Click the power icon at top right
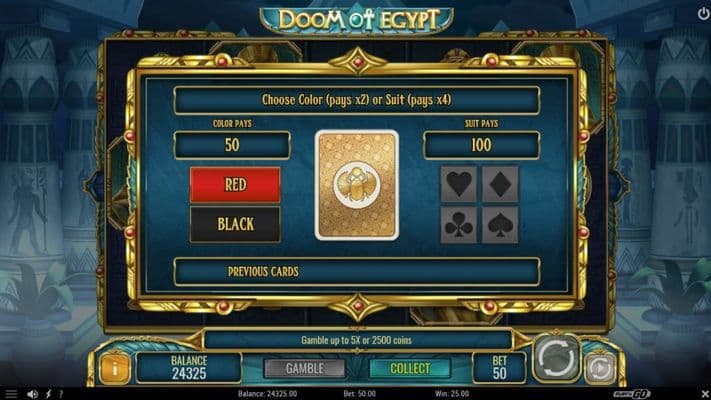711x400 pixels. (703, 14)
